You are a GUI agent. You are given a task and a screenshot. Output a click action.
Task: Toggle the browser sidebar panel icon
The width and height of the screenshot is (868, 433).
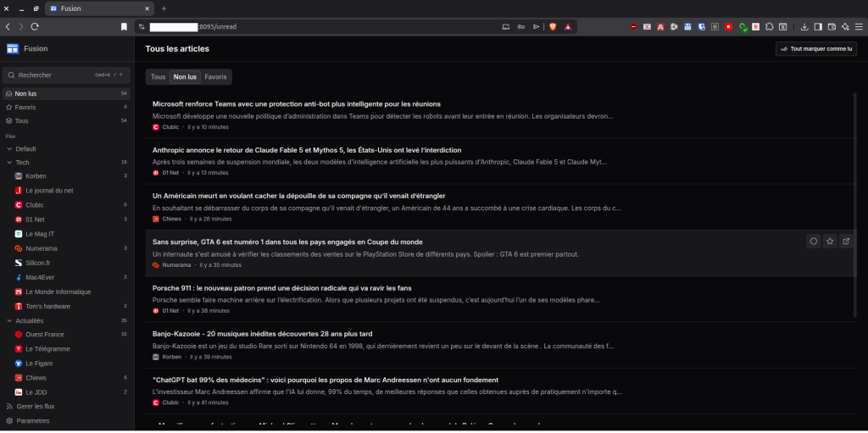click(x=818, y=26)
